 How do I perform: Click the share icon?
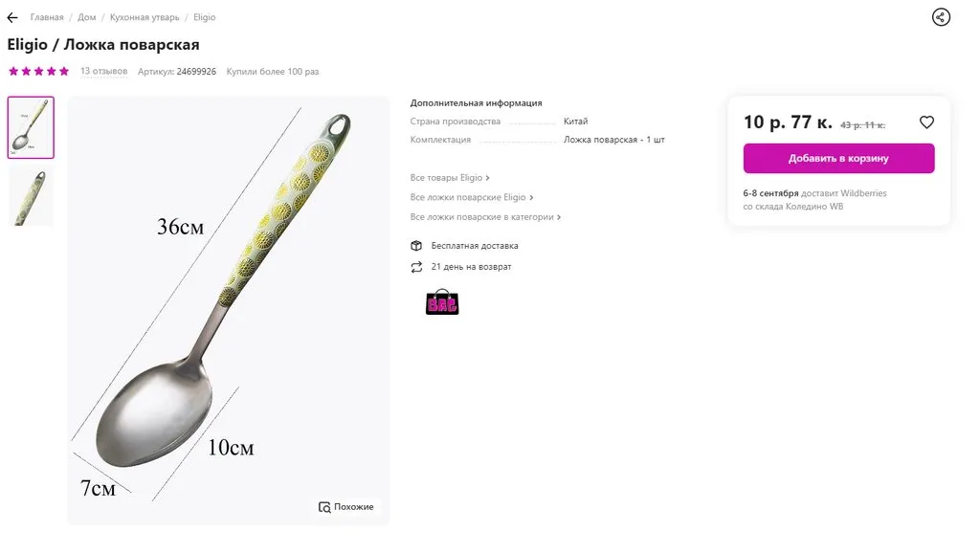coord(941,17)
